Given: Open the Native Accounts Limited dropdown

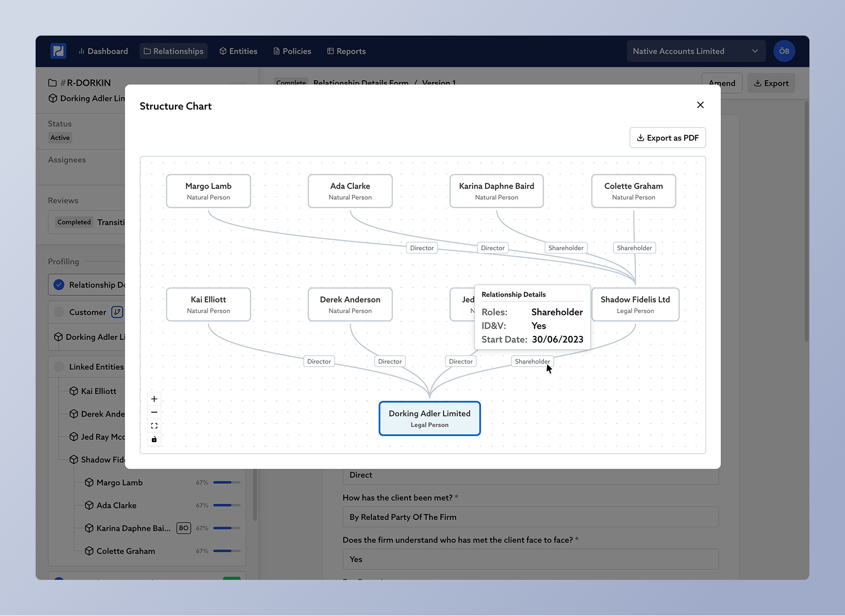Looking at the screenshot, I should pos(695,51).
